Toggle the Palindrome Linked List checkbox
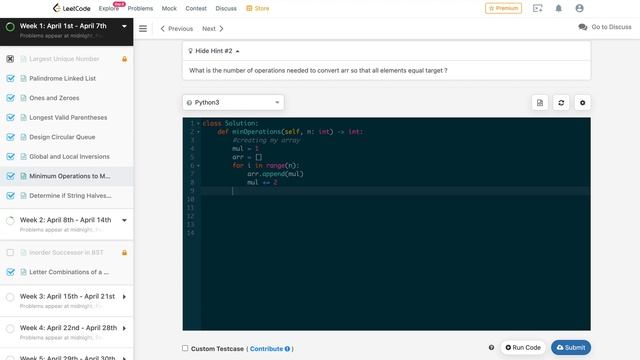 point(10,78)
